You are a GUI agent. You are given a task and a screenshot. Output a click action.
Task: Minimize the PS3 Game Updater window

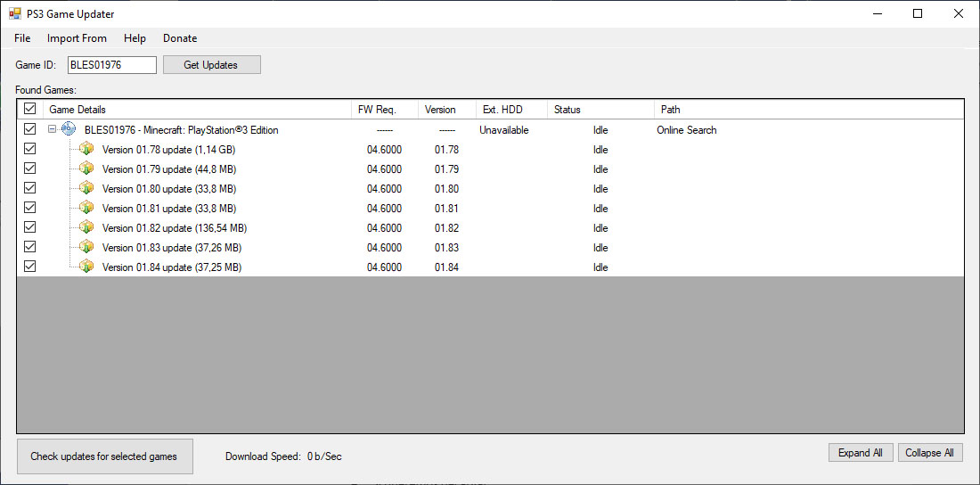pos(877,13)
